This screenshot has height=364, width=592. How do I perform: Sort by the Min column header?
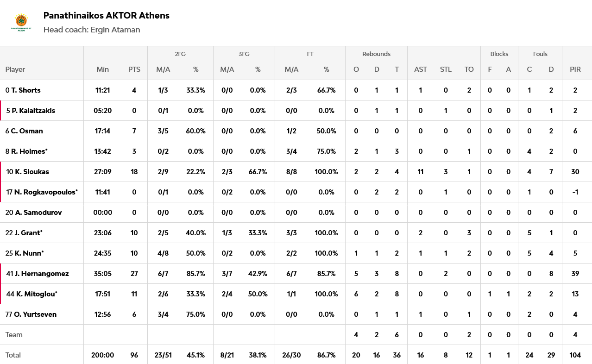coord(103,69)
